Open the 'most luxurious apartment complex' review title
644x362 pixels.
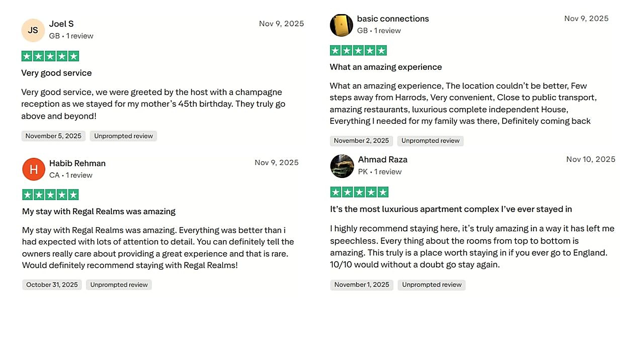tap(451, 209)
